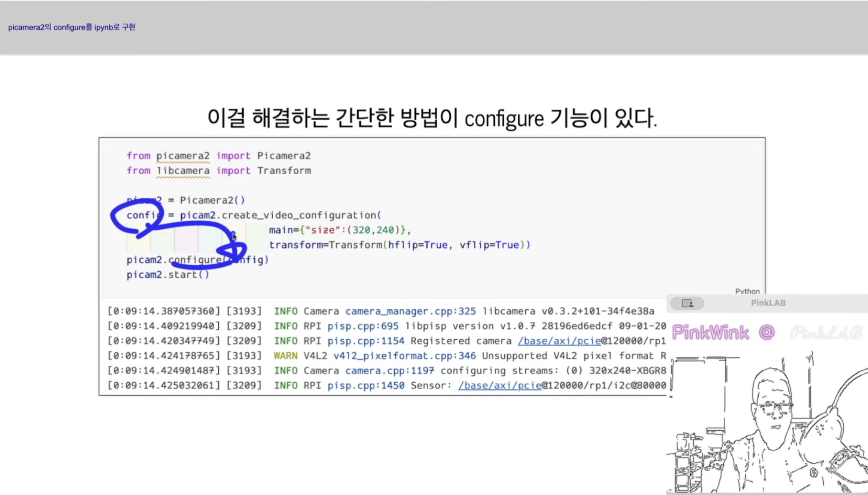The height and width of the screenshot is (495, 868).
Task: Click the mouse cursor near the blue arrow
Action: click(234, 237)
